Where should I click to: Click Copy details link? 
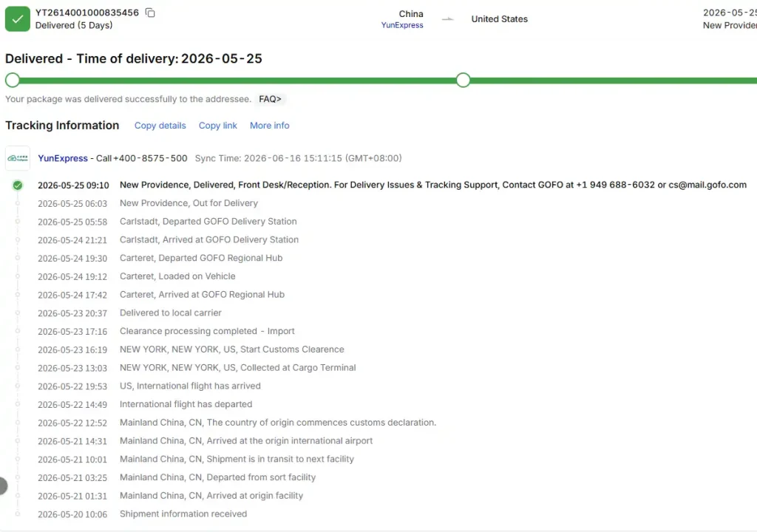160,126
